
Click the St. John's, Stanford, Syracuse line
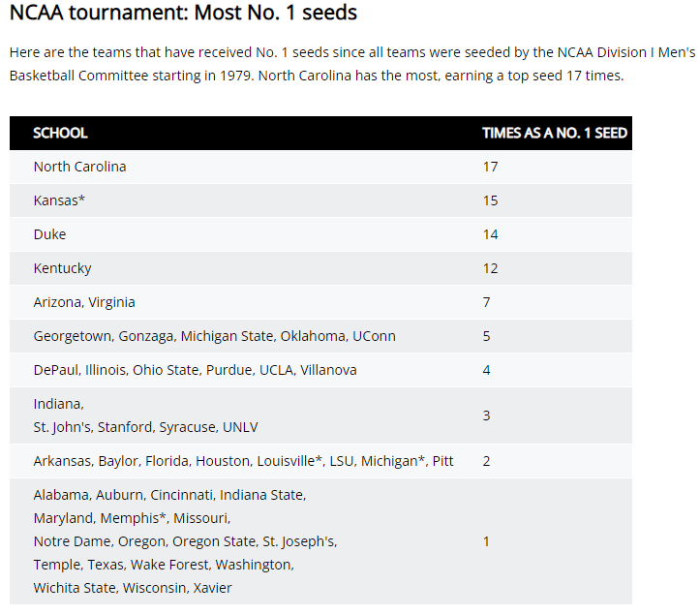145,427
